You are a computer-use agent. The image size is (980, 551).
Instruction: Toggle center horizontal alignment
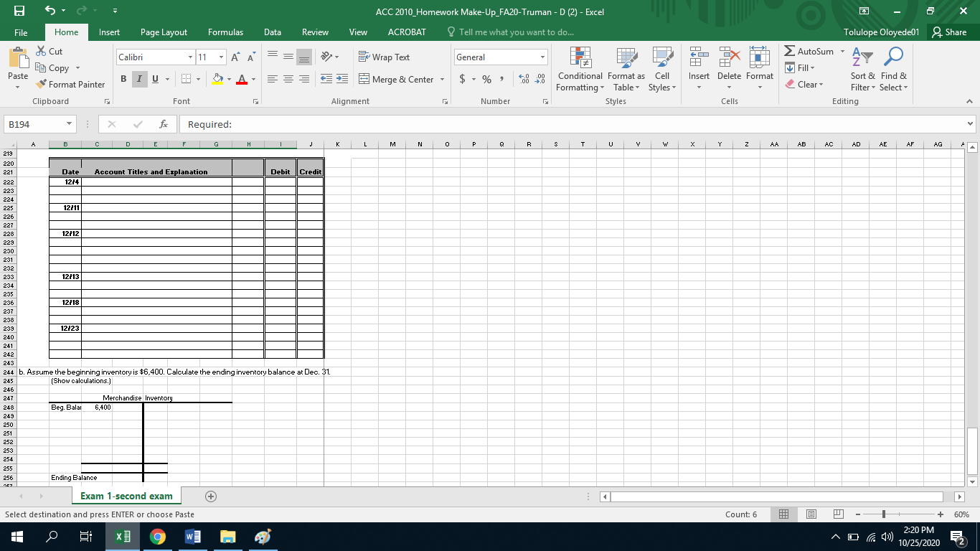[290, 80]
